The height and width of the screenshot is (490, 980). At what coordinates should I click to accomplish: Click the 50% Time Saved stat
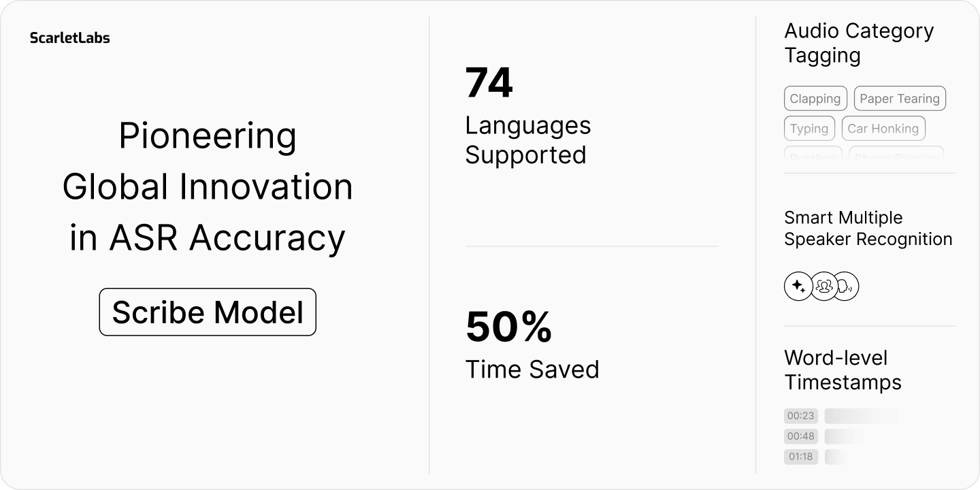tap(532, 345)
